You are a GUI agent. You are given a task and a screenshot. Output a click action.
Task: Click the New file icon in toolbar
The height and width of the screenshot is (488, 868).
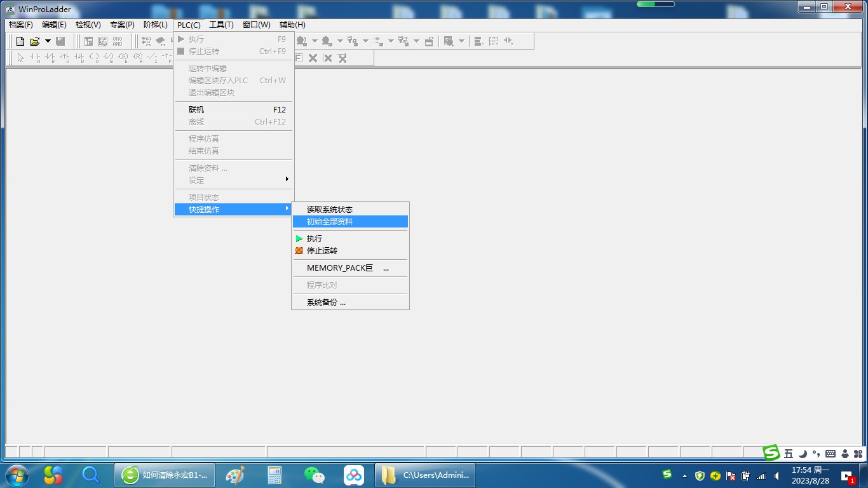click(20, 41)
